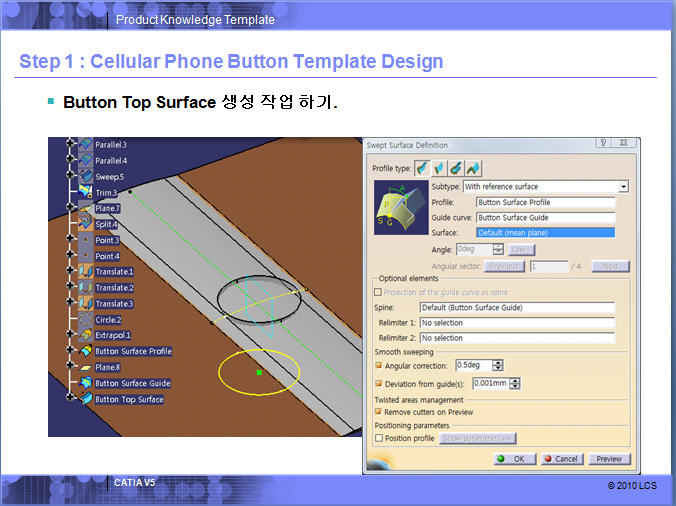Toggle the Angular correction checkbox
This screenshot has width=676, height=506.
coord(379,365)
